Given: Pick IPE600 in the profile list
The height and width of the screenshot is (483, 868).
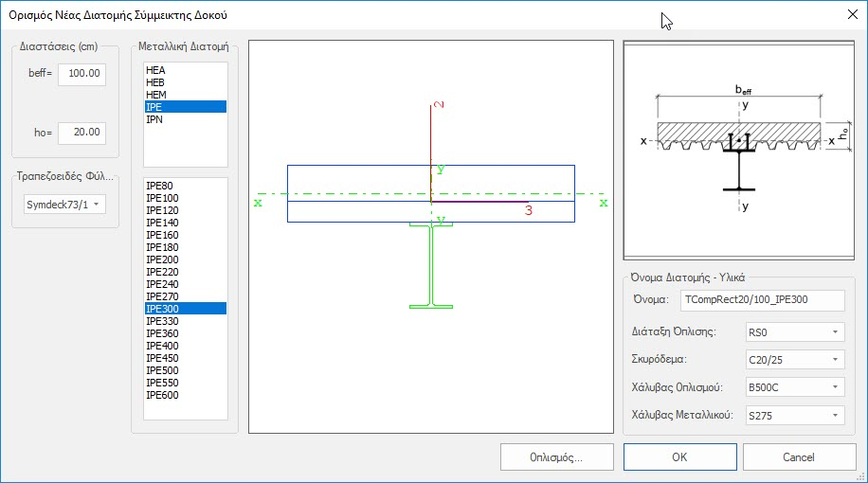Looking at the screenshot, I should tap(162, 395).
